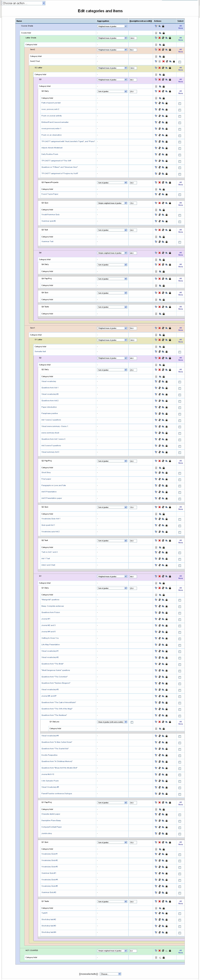This screenshot has width=200, height=980.
Task: Edit the Q4 Tests category
Action: [x=156, y=307]
